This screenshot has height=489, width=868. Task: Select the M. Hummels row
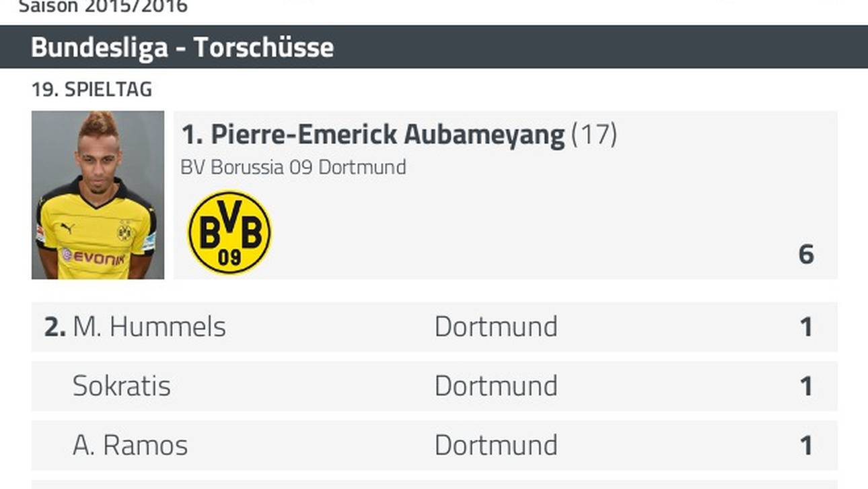[434, 327]
